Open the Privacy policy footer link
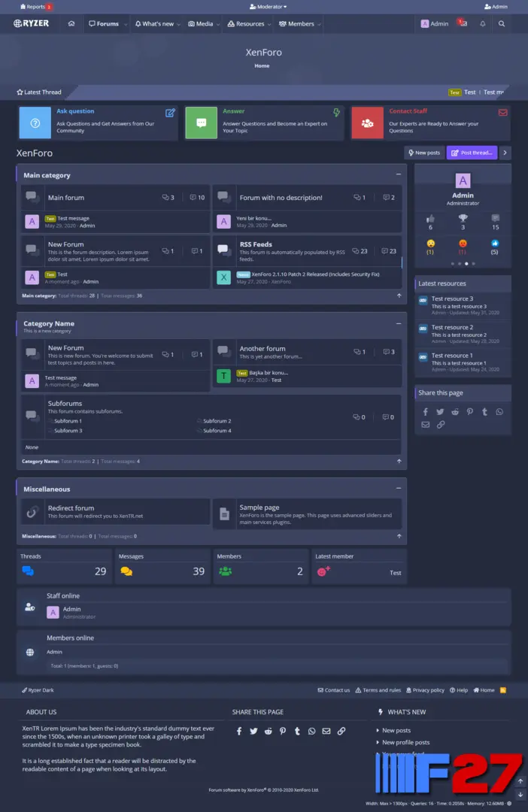The height and width of the screenshot is (812, 528). click(x=425, y=690)
